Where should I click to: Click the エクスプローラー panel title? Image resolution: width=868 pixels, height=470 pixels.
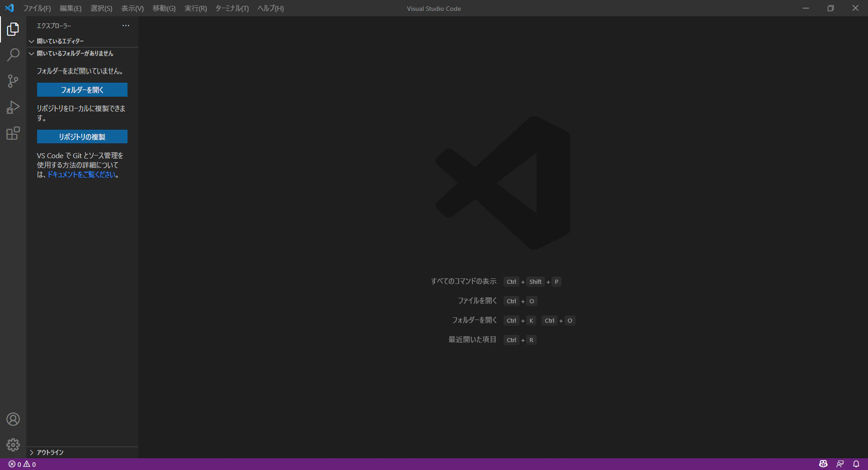point(54,26)
